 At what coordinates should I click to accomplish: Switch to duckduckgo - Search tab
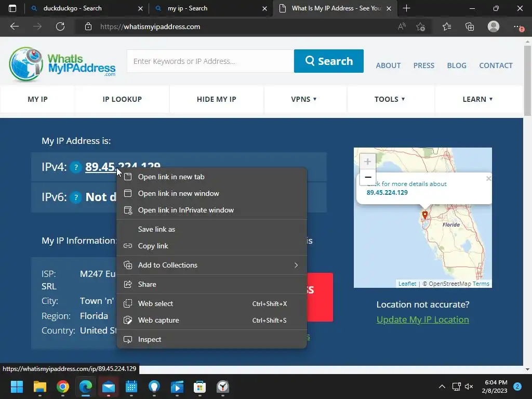pyautogui.click(x=87, y=8)
